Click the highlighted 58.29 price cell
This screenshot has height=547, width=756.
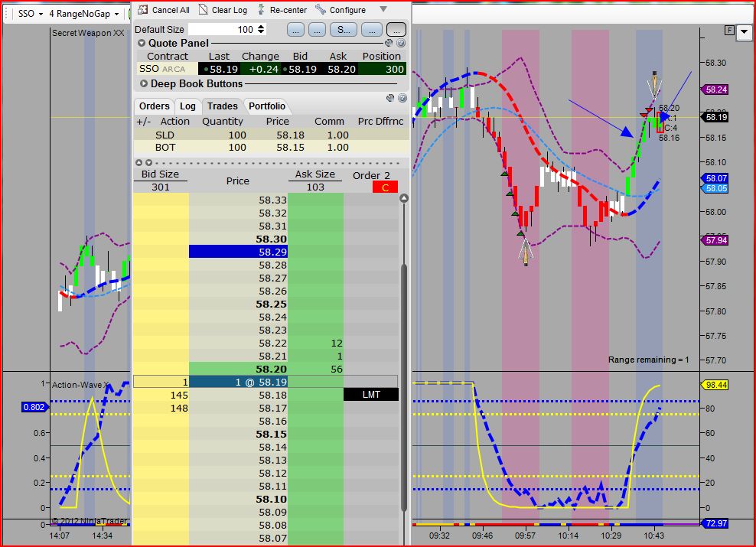(x=238, y=252)
